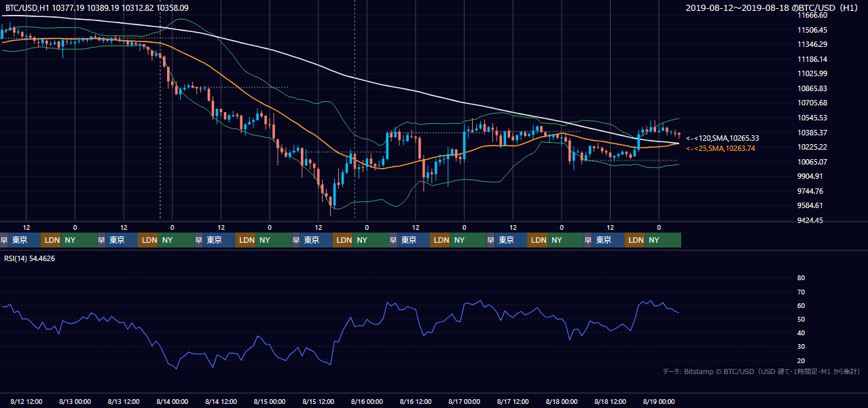This screenshot has height=408, width=868.
Task: Click price axis label 10385.37
Action: [x=812, y=133]
